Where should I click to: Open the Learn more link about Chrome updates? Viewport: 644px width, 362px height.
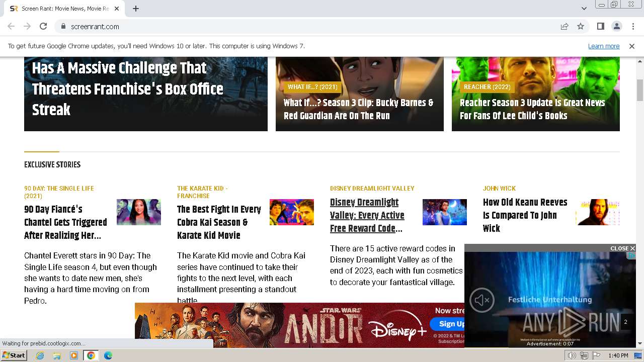point(604,46)
